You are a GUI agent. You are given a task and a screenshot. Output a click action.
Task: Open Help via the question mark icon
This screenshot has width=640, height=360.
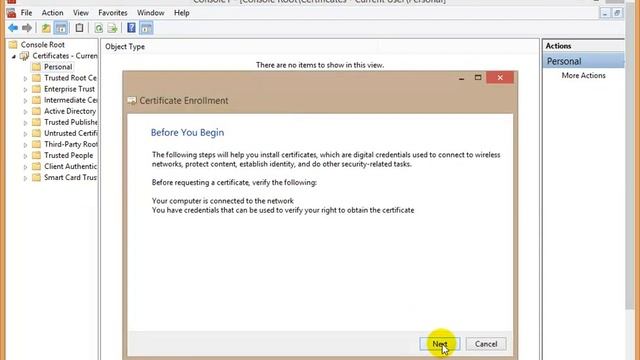point(131,28)
